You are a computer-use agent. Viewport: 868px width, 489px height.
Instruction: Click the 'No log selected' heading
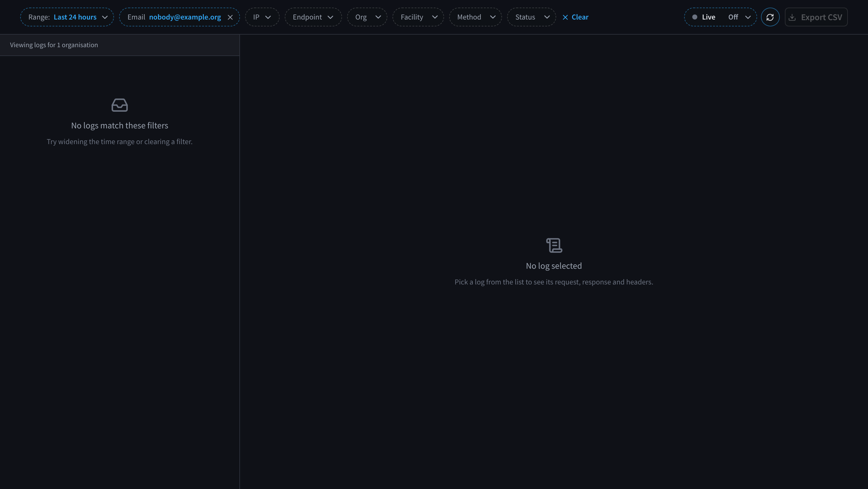(554, 266)
